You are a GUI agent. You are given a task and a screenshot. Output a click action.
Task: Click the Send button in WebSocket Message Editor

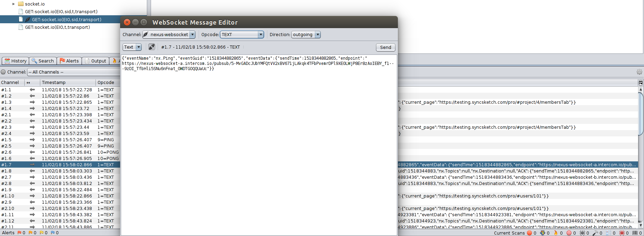click(x=385, y=47)
